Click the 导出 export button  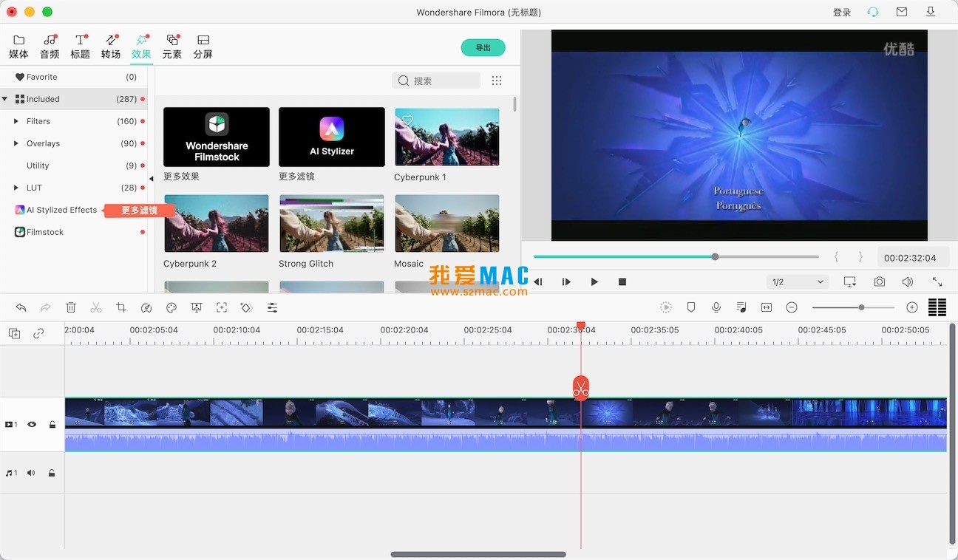pyautogui.click(x=483, y=48)
